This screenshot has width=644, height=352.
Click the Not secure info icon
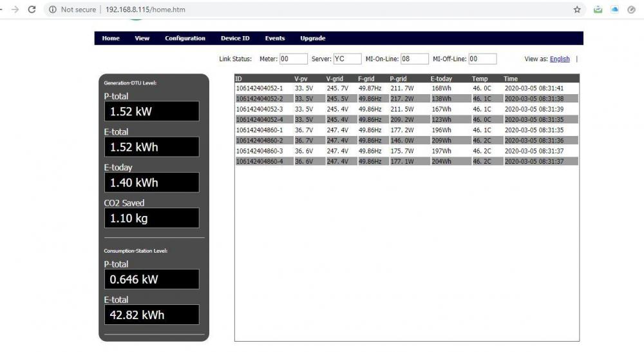click(x=53, y=10)
